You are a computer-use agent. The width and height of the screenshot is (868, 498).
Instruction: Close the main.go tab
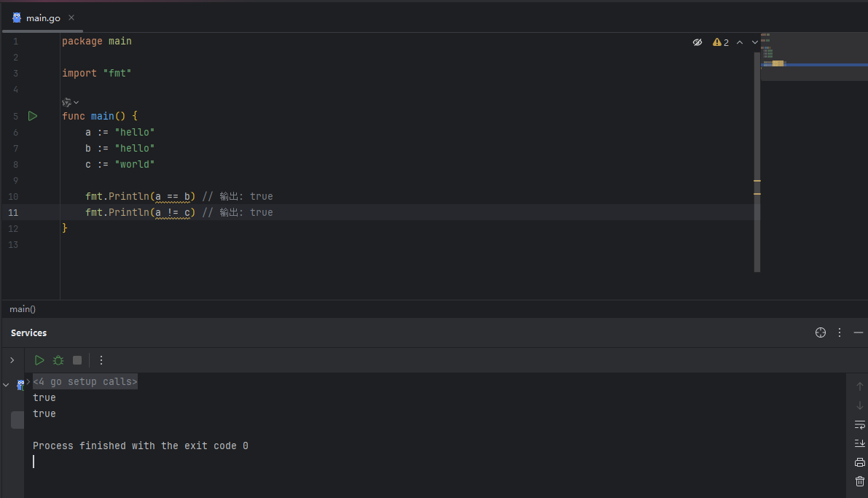tap(71, 17)
